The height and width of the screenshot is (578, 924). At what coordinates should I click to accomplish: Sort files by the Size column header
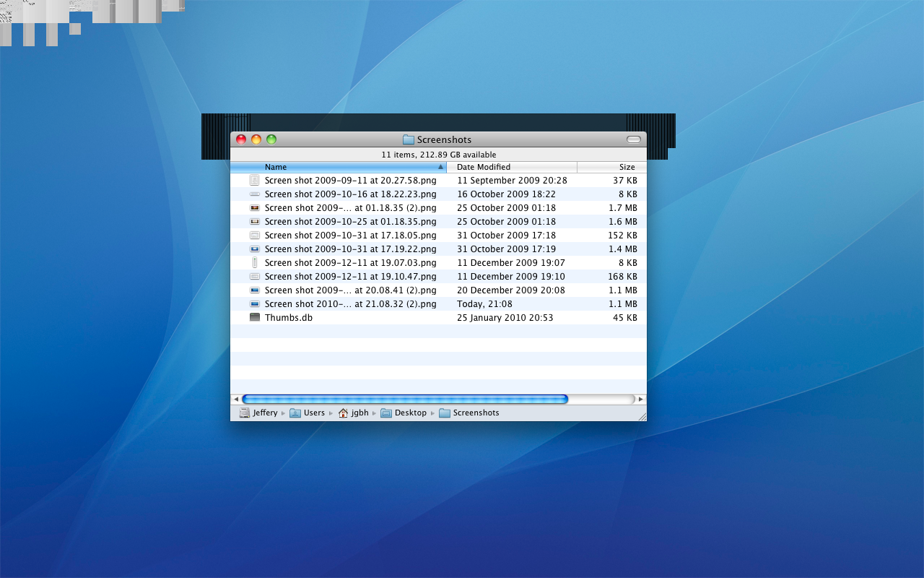tap(612, 167)
